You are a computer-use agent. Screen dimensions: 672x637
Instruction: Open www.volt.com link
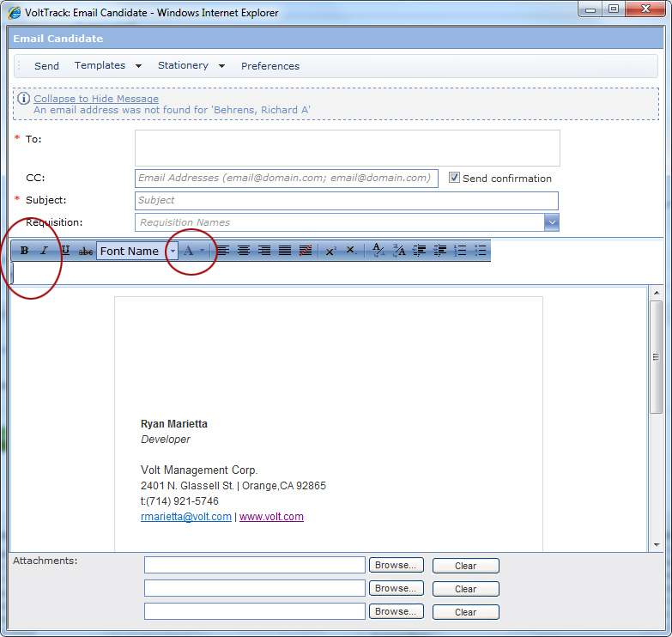point(271,517)
